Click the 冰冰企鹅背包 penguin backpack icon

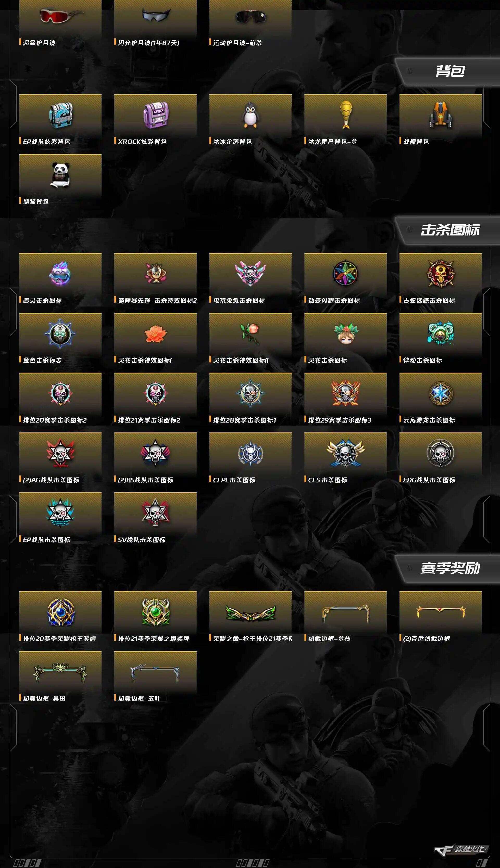(x=250, y=115)
